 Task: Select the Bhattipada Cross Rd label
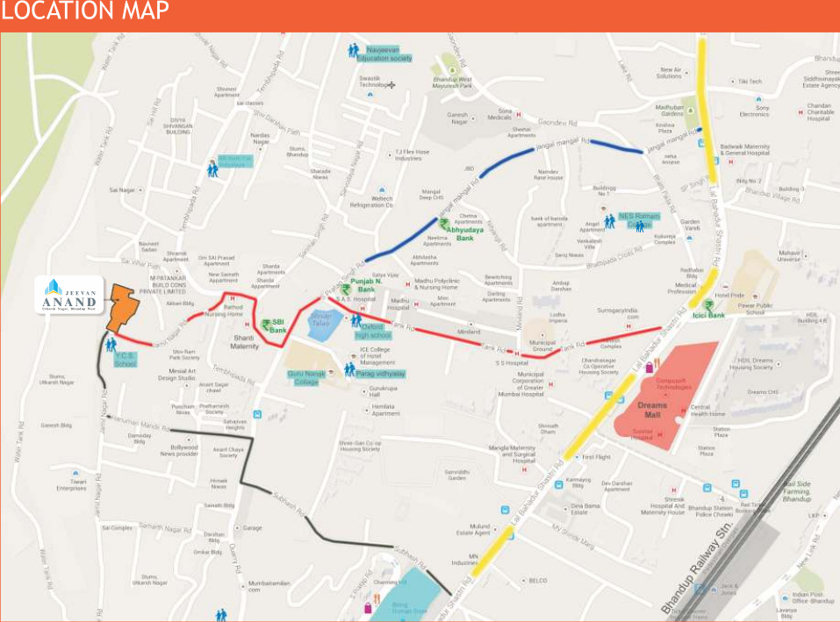[614, 258]
